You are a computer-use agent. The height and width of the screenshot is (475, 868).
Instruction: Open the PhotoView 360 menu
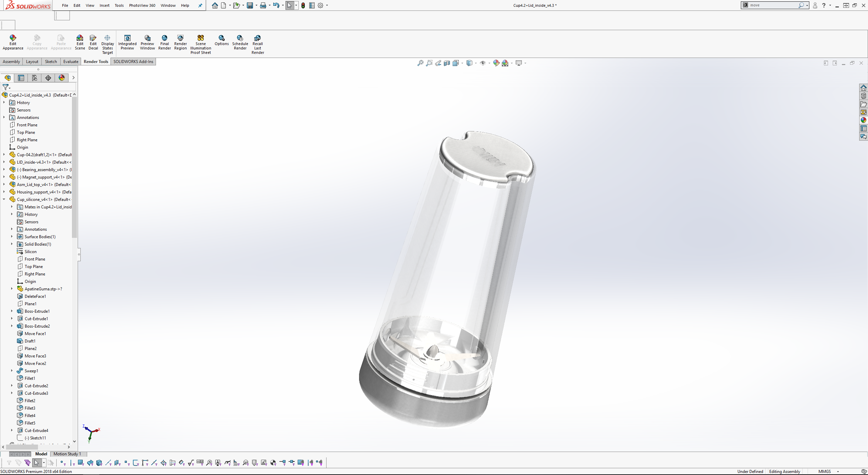pyautogui.click(x=142, y=5)
